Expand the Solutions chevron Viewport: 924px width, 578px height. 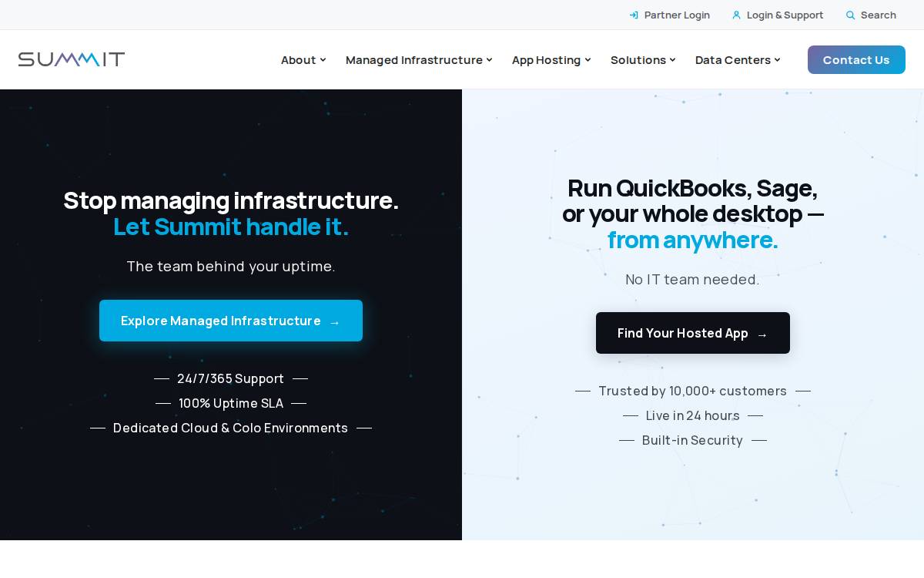[672, 59]
